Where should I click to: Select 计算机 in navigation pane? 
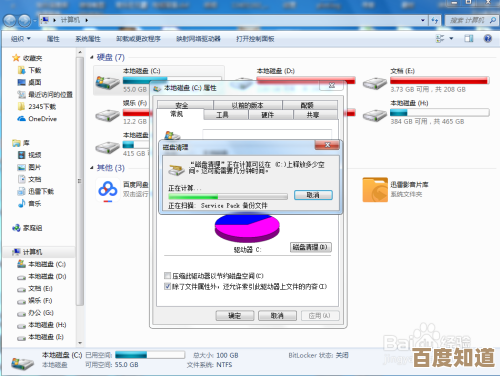[32, 252]
